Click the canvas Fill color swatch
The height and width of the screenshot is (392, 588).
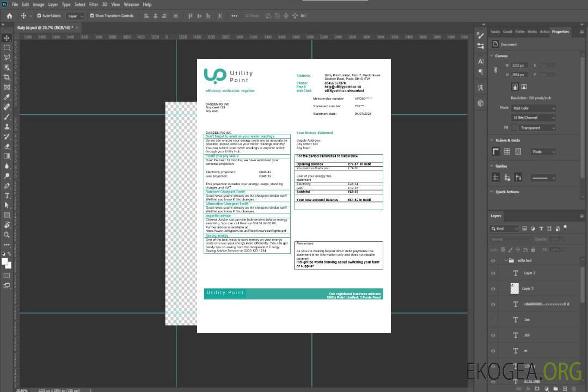coord(514,128)
